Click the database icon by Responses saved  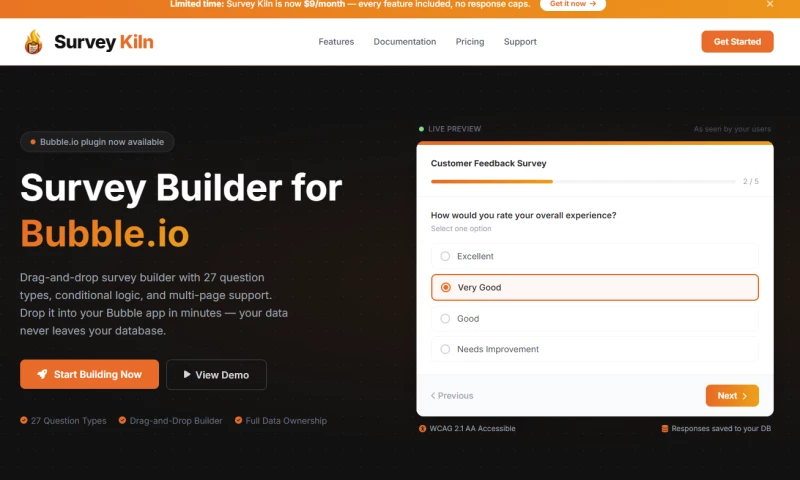point(665,428)
